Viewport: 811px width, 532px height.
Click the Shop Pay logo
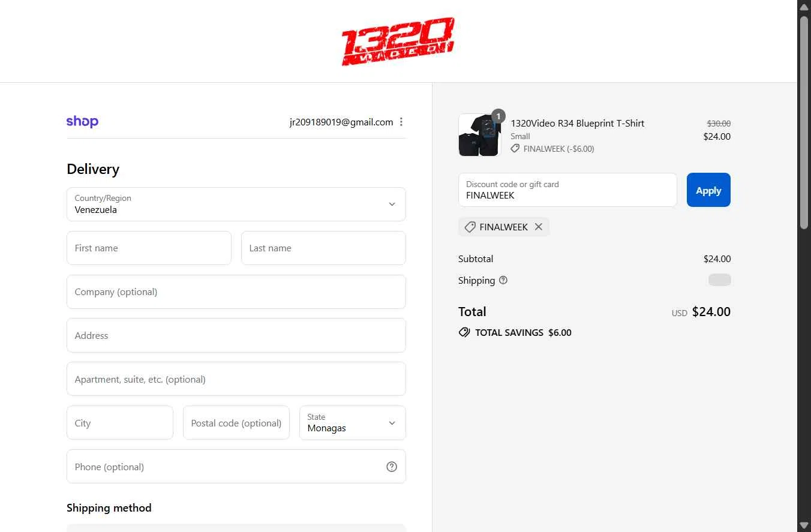[x=82, y=122]
